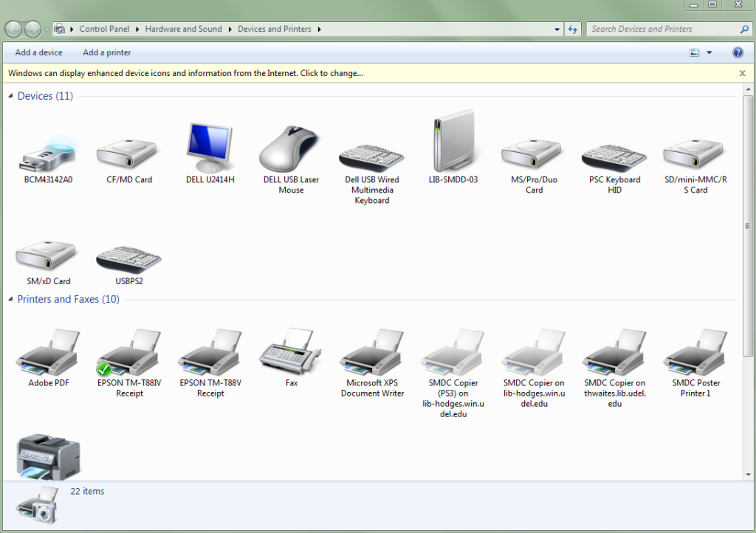
Task: Select the DELL U2414H monitor icon
Action: [210, 148]
